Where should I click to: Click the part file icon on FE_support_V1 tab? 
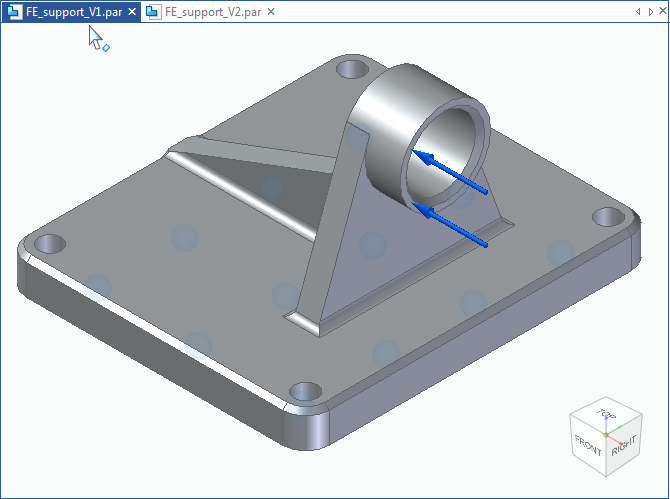(14, 12)
